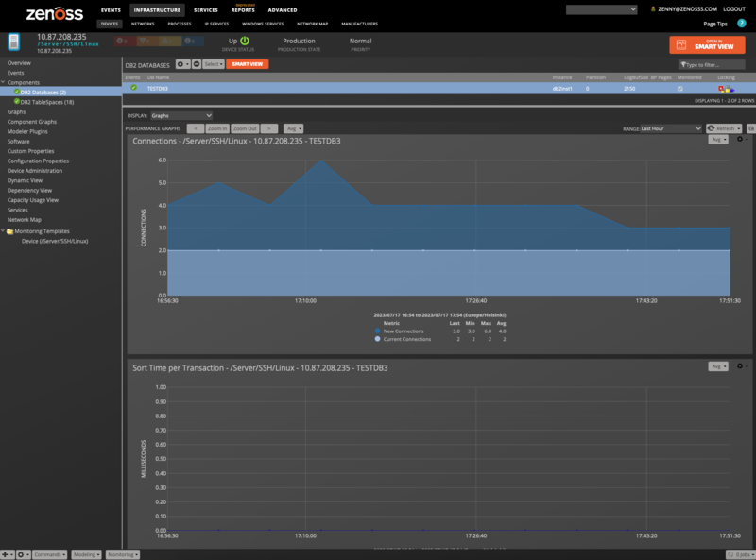The image size is (756, 560).
Task: Click the Open in Smart View button
Action: [707, 44]
